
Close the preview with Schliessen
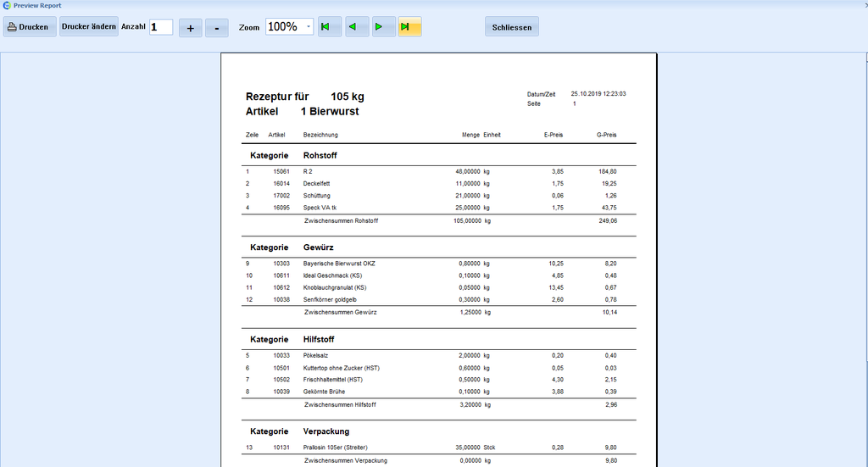(511, 27)
